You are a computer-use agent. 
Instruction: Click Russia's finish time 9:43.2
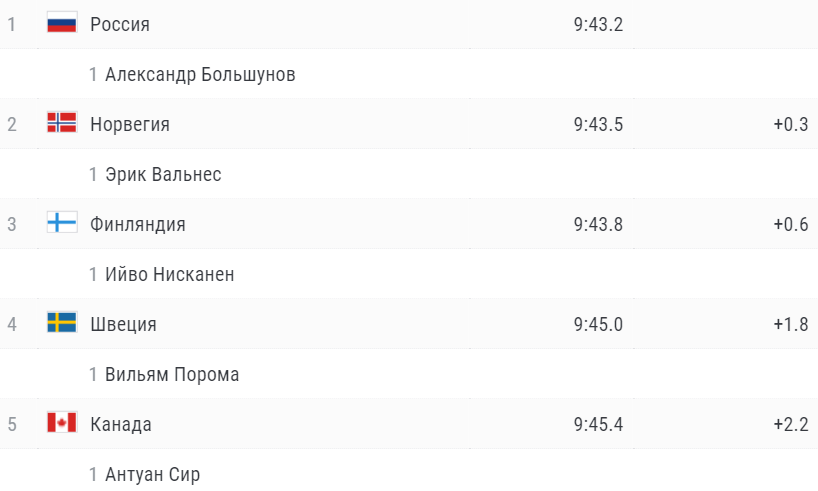(x=598, y=24)
